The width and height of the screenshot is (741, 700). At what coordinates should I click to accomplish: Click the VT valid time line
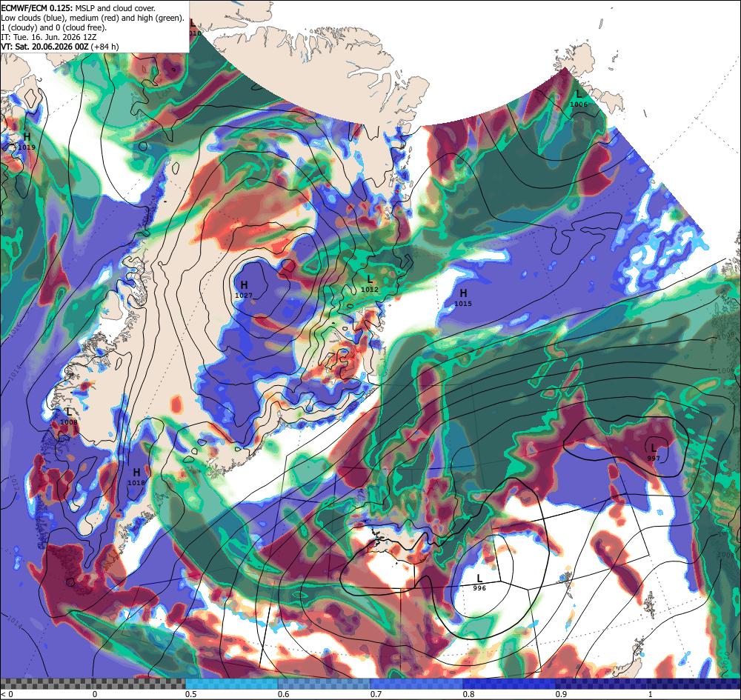[x=59, y=47]
